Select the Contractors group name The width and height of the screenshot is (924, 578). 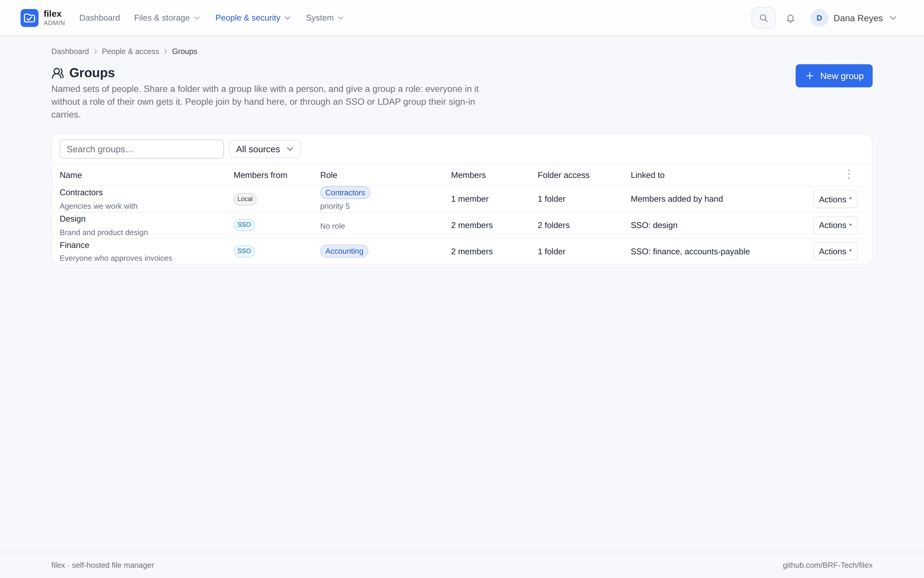[x=81, y=192]
